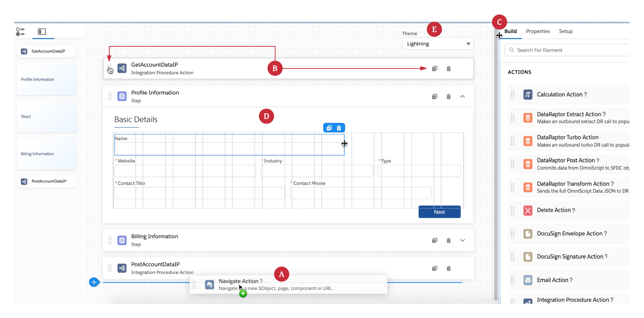Image resolution: width=644 pixels, height=318 pixels.
Task: Clone the PostAccountDataIP action
Action: (x=435, y=268)
